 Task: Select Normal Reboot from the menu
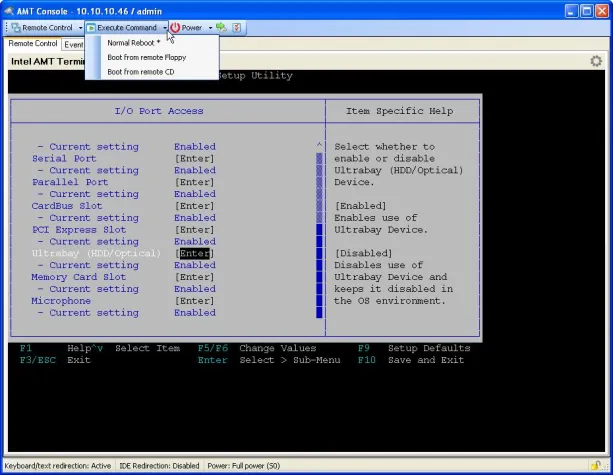[133, 43]
